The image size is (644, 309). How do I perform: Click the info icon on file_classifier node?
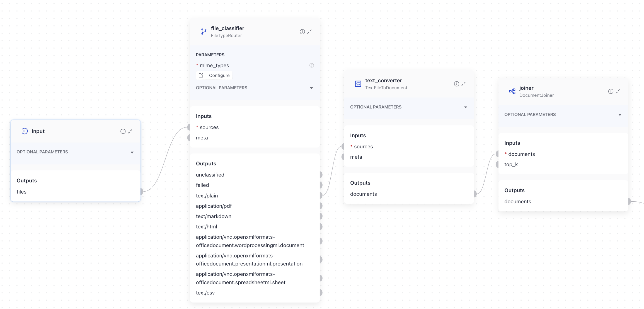302,32
